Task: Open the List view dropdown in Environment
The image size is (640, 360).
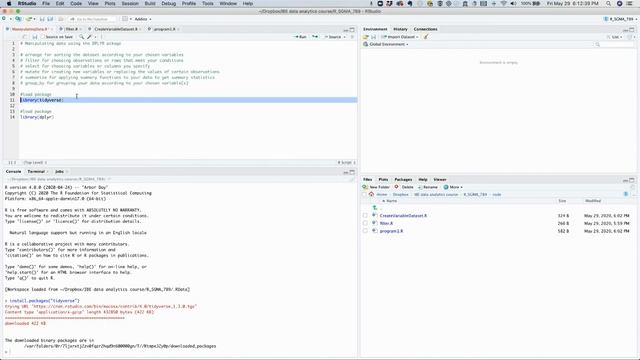Action: [616, 37]
